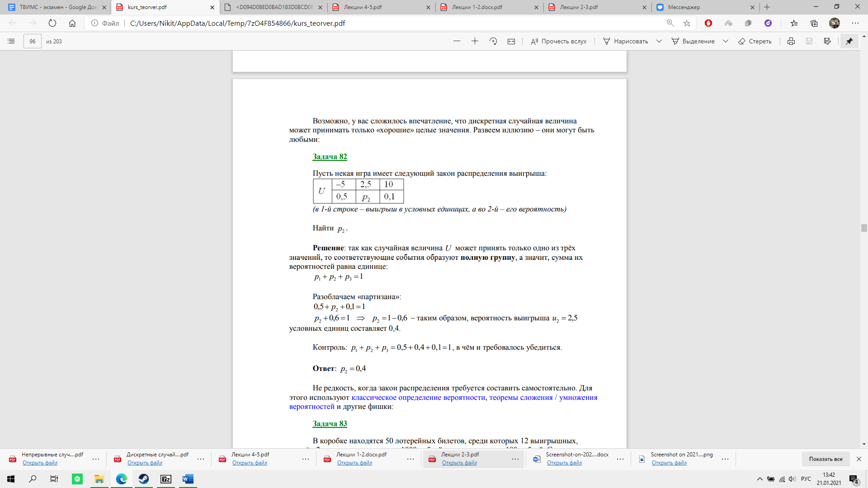
Task: Open file link under Дискретные случай....pdf download
Action: 145,463
